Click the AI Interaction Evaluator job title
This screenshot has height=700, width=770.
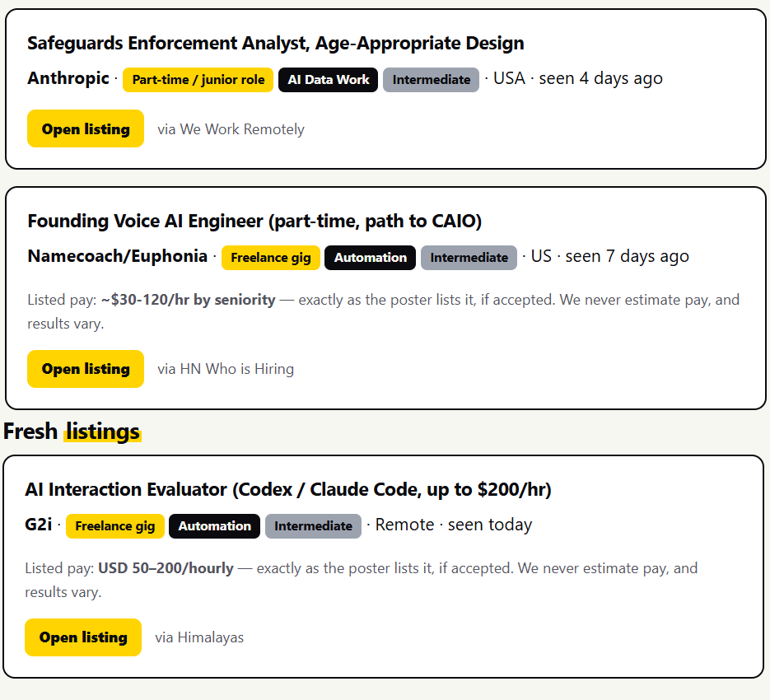[288, 490]
